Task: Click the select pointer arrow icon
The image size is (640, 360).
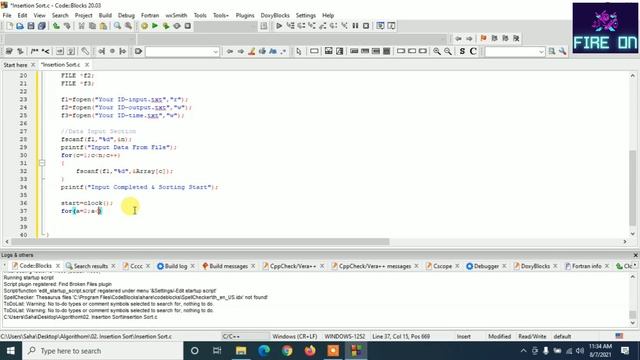Action: (x=299, y=51)
